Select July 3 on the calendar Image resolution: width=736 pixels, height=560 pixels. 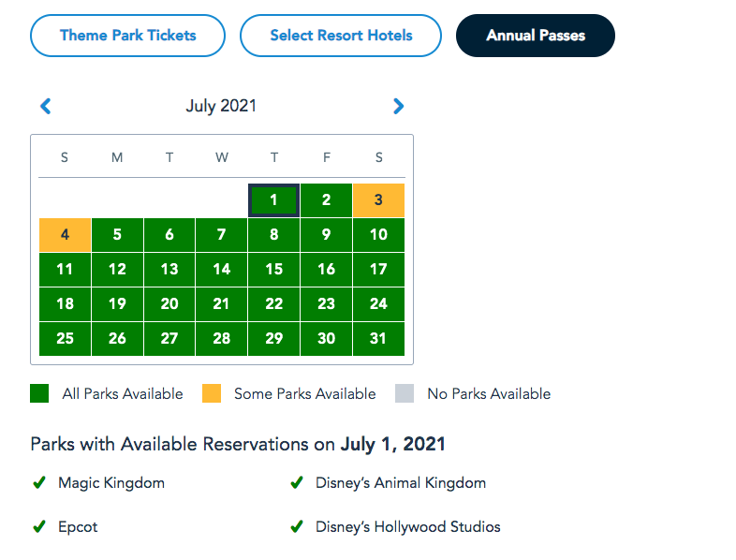[378, 199]
